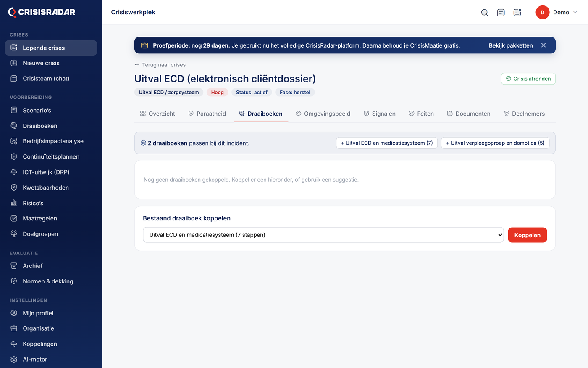Go back via Terug naar crises
This screenshot has height=368, width=588.
160,65
